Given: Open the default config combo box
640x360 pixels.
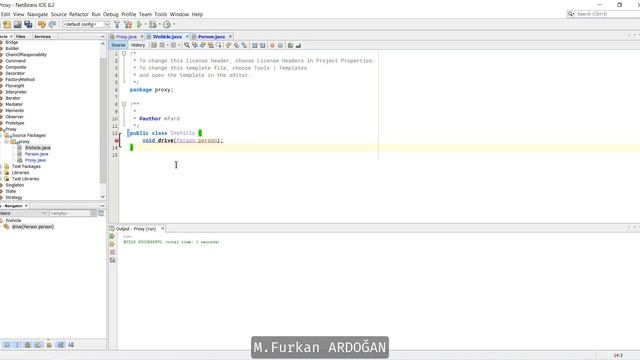Looking at the screenshot, I should [x=86, y=24].
